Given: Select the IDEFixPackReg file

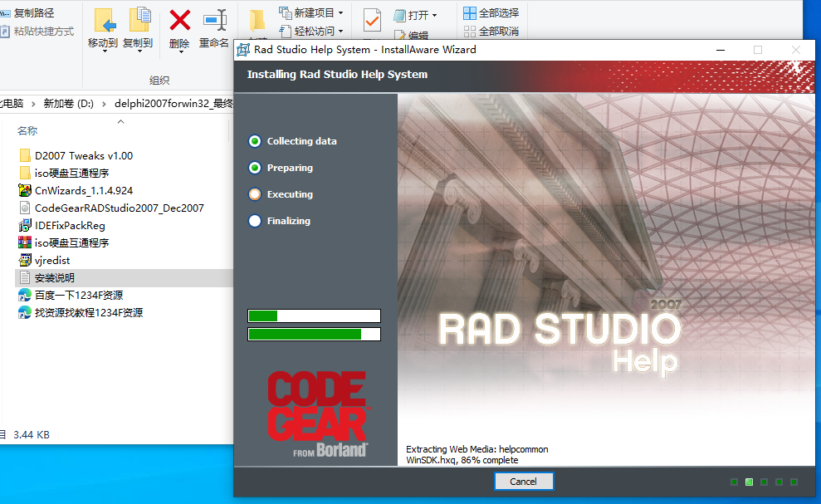Looking at the screenshot, I should pyautogui.click(x=70, y=225).
